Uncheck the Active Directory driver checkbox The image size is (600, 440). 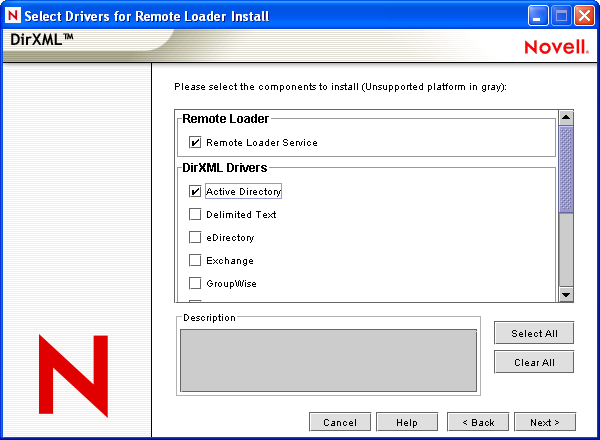point(195,191)
